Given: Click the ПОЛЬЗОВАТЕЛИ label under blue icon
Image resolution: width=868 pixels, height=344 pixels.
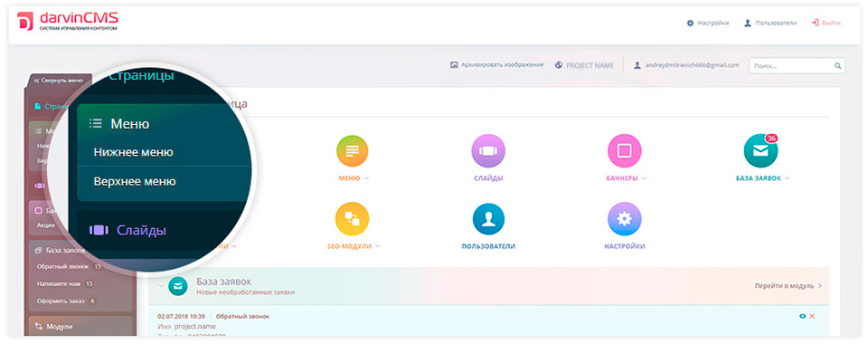Looking at the screenshot, I should [x=488, y=246].
